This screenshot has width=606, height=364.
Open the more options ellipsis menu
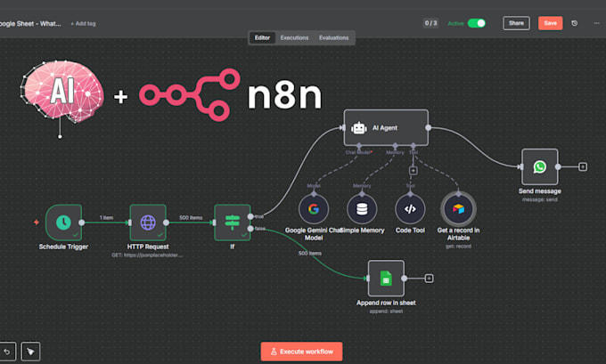point(596,23)
